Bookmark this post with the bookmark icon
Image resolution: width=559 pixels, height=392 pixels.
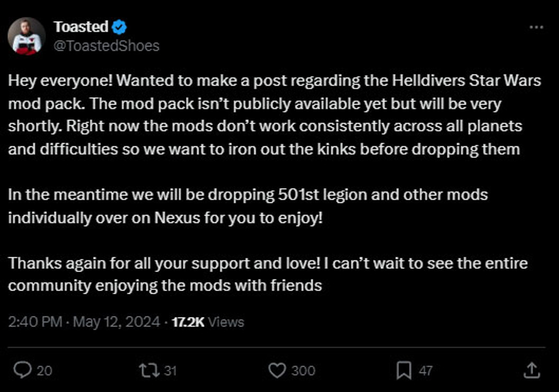coord(404,370)
